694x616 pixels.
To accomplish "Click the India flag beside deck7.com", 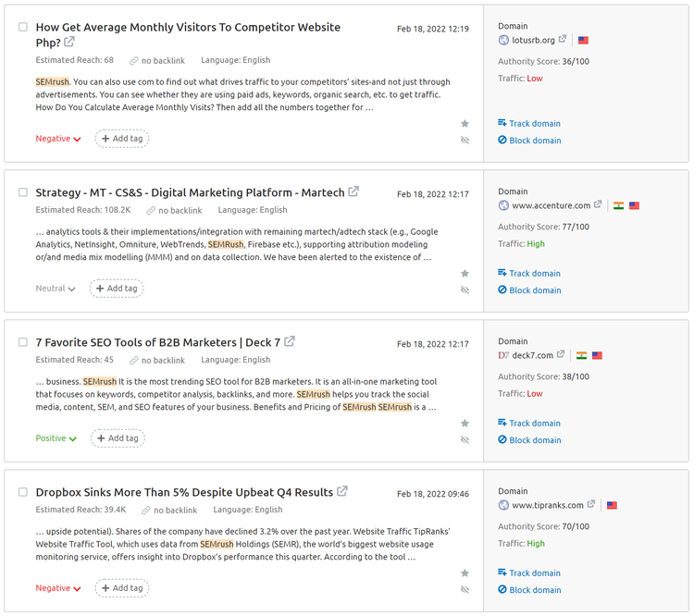I will point(582,355).
